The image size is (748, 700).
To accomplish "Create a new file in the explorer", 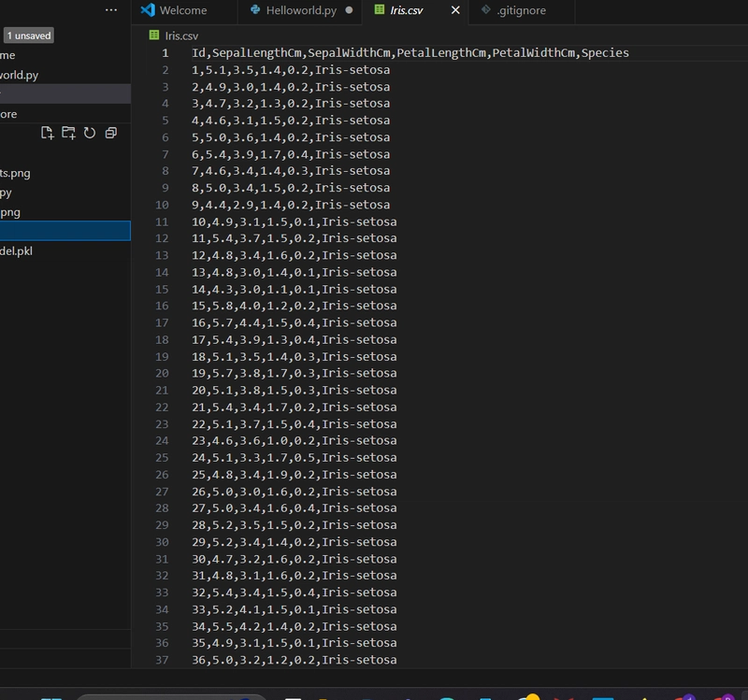I will pyautogui.click(x=48, y=133).
